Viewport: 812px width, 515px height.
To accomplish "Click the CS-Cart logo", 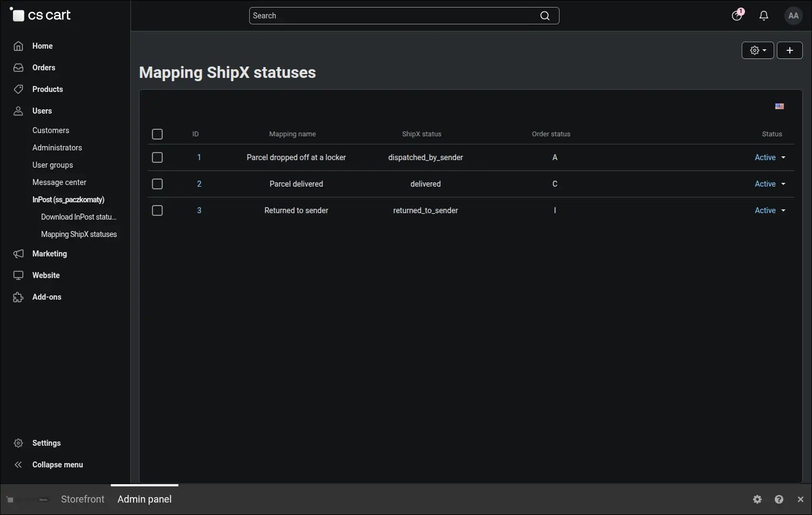I will tap(41, 15).
